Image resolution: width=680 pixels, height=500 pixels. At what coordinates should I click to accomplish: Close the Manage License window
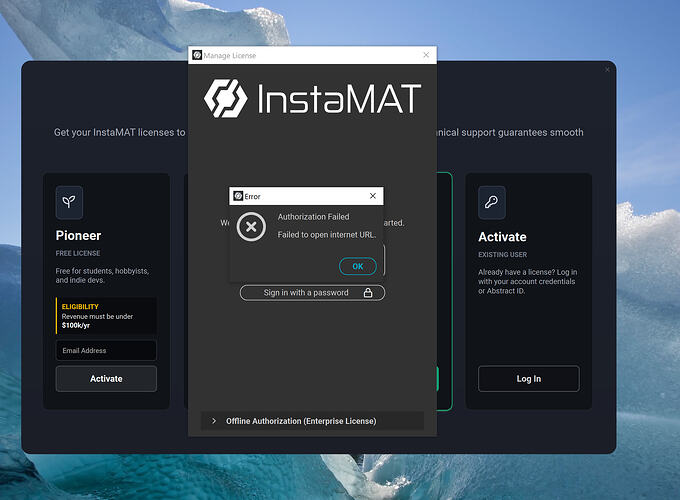pyautogui.click(x=426, y=55)
